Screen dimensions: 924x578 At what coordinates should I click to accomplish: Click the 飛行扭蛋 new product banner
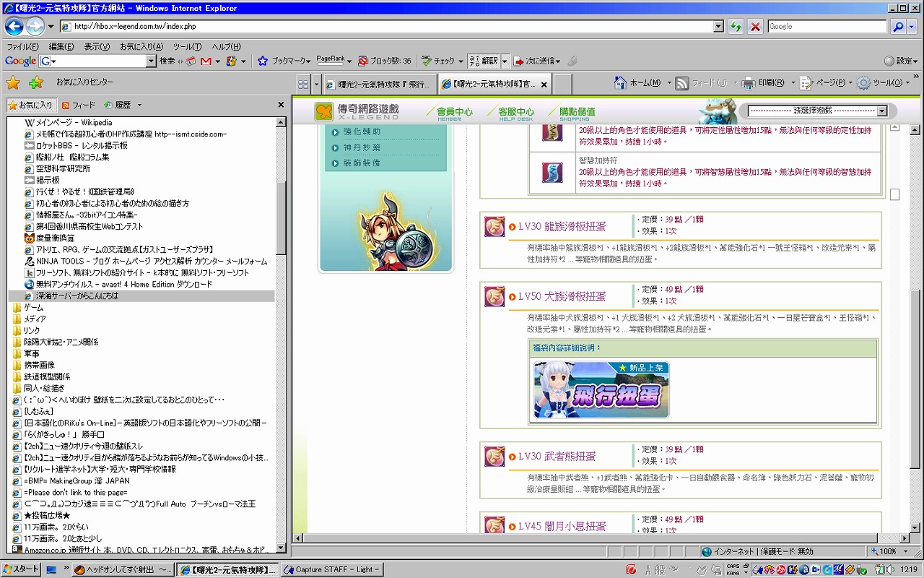coord(601,389)
